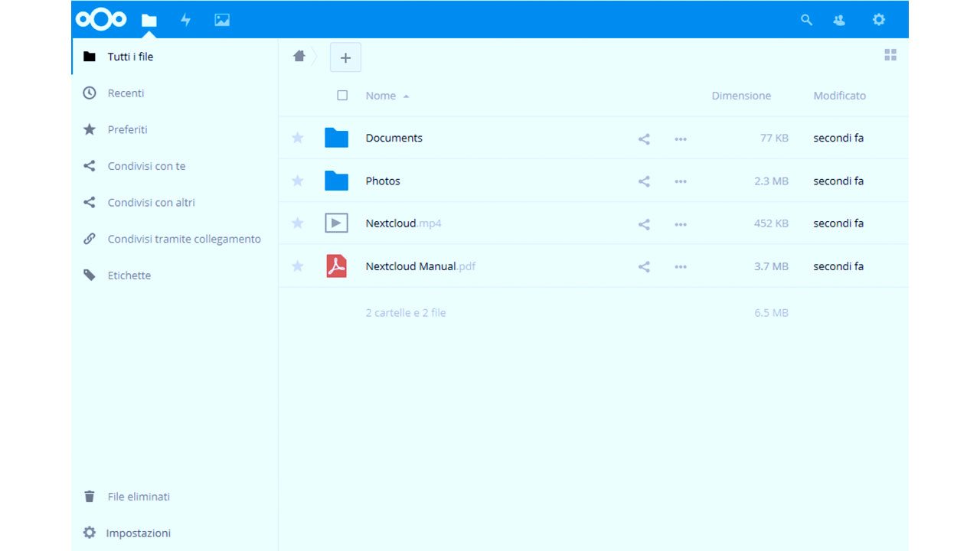Mark the Photos folder as favorite
Viewport: 980px width, 551px height.
298,181
